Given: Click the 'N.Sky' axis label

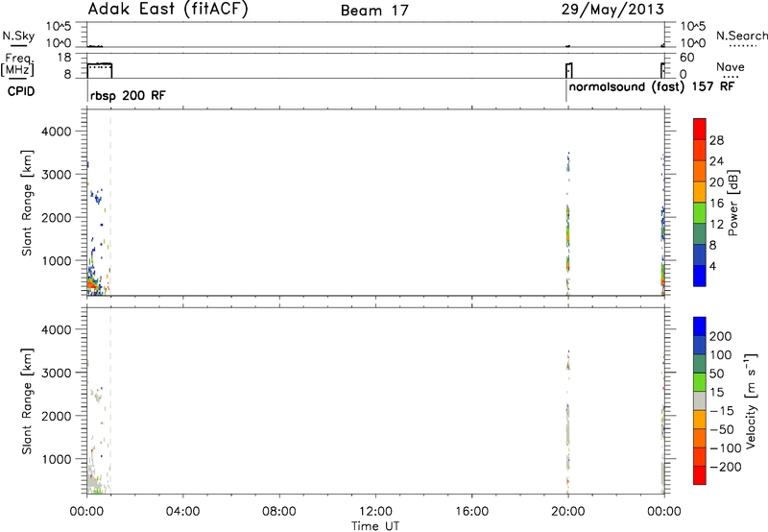Looking at the screenshot, I should [18, 36].
